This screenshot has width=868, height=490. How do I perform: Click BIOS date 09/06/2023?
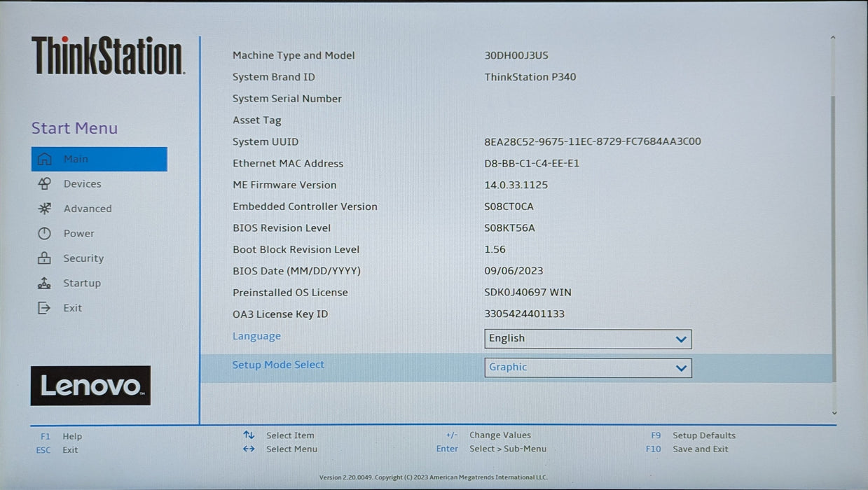[x=514, y=271]
